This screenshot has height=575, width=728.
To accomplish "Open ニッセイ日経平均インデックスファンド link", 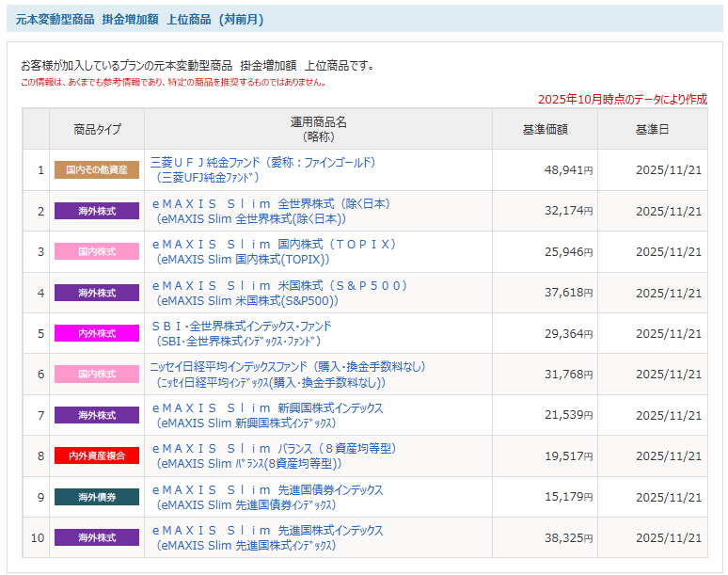I will tap(288, 375).
